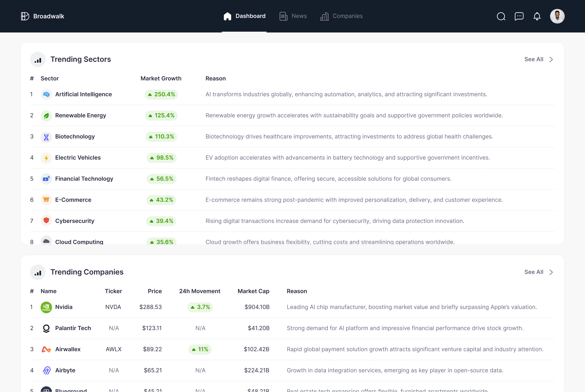Select the Airwallex company name
This screenshot has width=585, height=392.
tap(68, 349)
